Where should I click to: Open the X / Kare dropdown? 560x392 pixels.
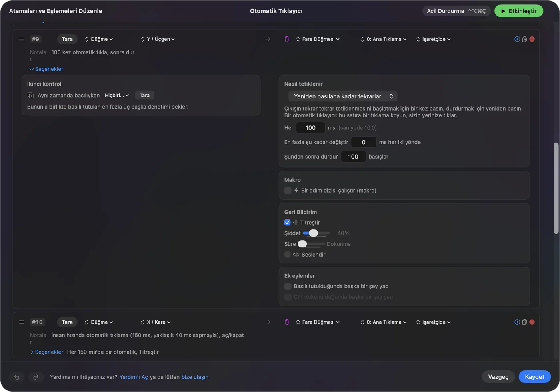click(156, 322)
